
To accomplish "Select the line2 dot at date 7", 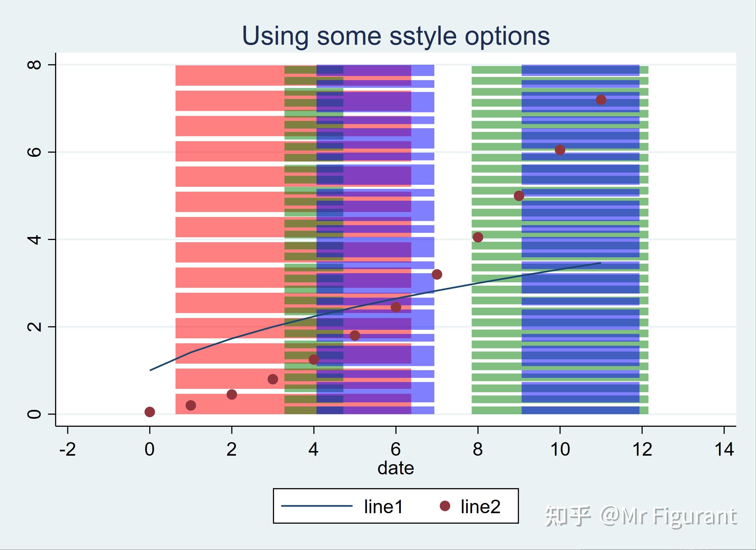I will (437, 275).
